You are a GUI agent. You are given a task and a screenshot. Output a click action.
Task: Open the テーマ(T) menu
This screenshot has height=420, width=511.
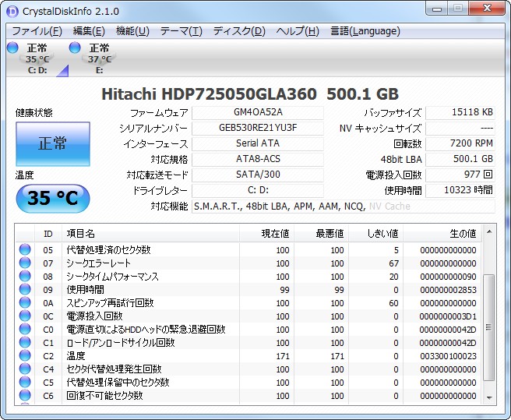tap(181, 31)
